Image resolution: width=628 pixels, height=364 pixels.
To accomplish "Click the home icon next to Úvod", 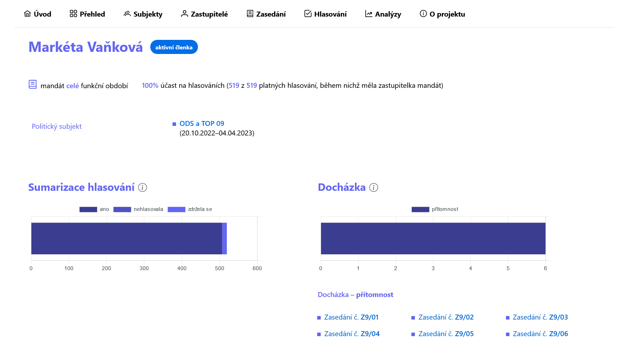I will tap(27, 14).
